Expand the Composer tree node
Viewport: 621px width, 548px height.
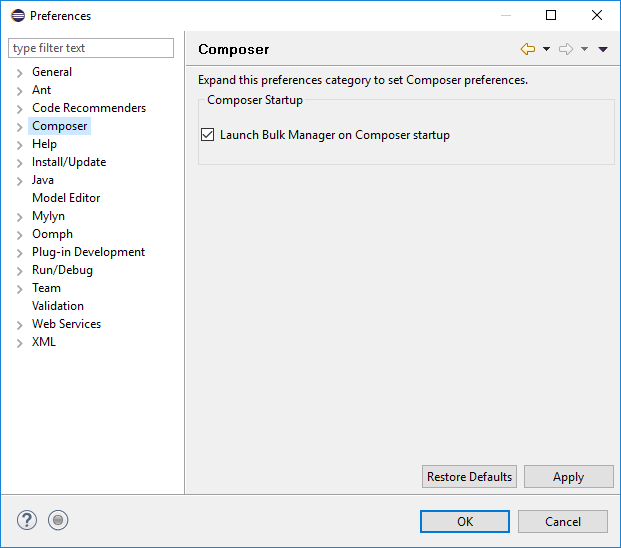tap(19, 127)
